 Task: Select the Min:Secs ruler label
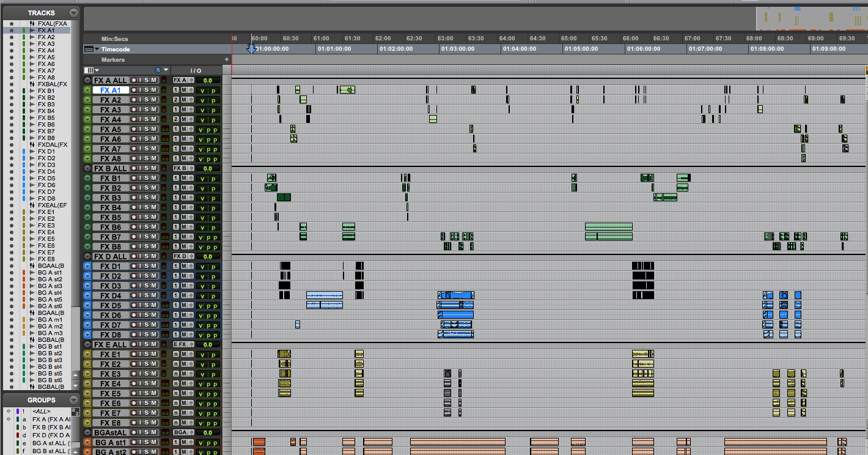[115, 39]
